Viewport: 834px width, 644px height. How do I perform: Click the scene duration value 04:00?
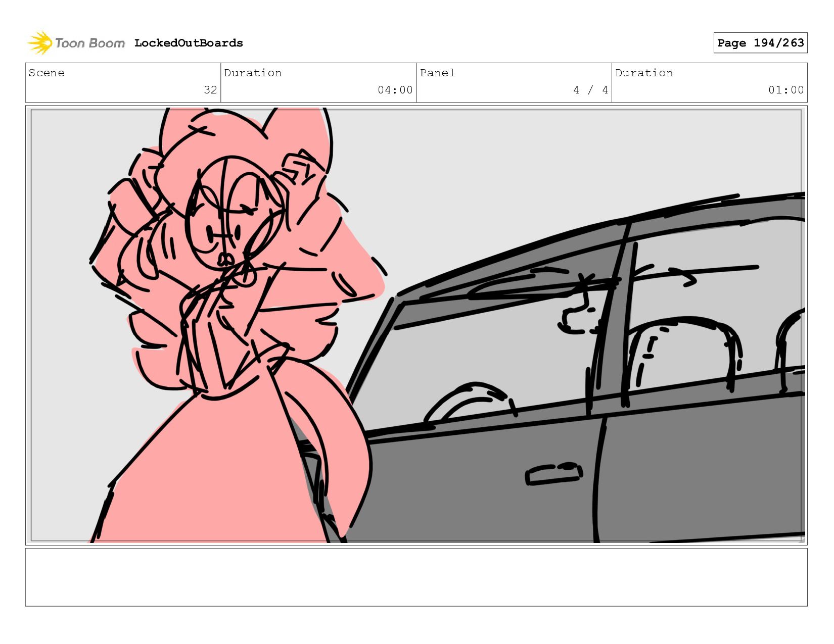[x=395, y=90]
